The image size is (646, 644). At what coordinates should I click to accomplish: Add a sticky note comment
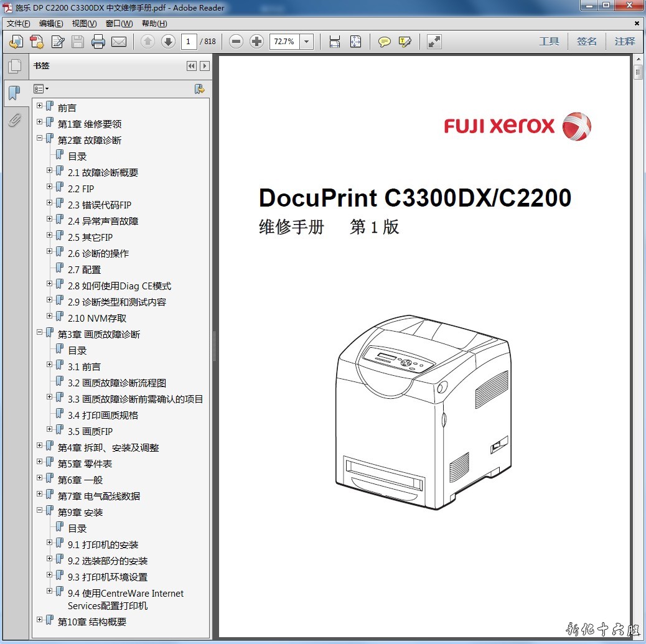(385, 42)
